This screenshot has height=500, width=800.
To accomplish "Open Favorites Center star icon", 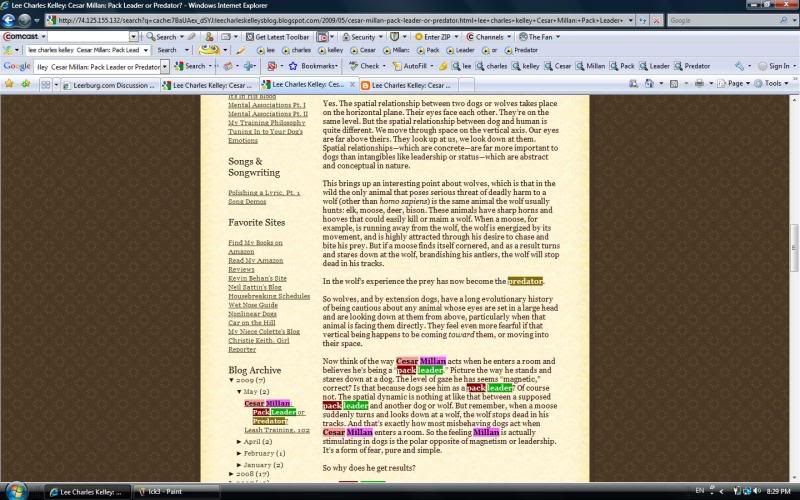I will click(9, 84).
